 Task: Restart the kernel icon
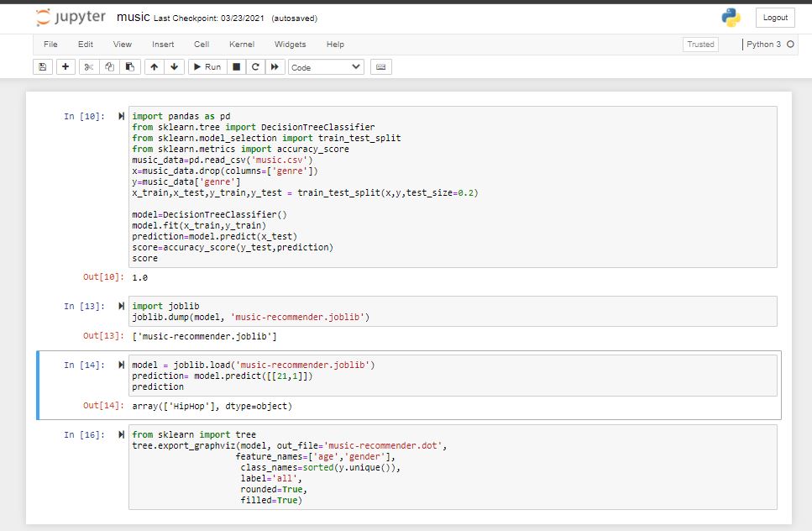[255, 67]
